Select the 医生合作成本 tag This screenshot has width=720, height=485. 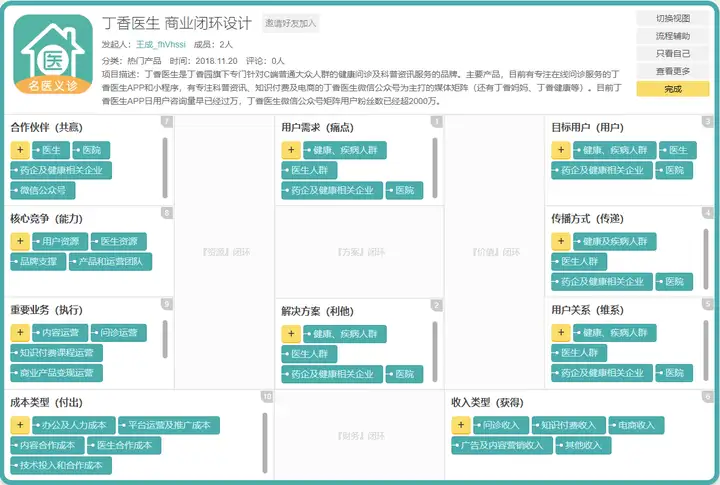(x=124, y=446)
